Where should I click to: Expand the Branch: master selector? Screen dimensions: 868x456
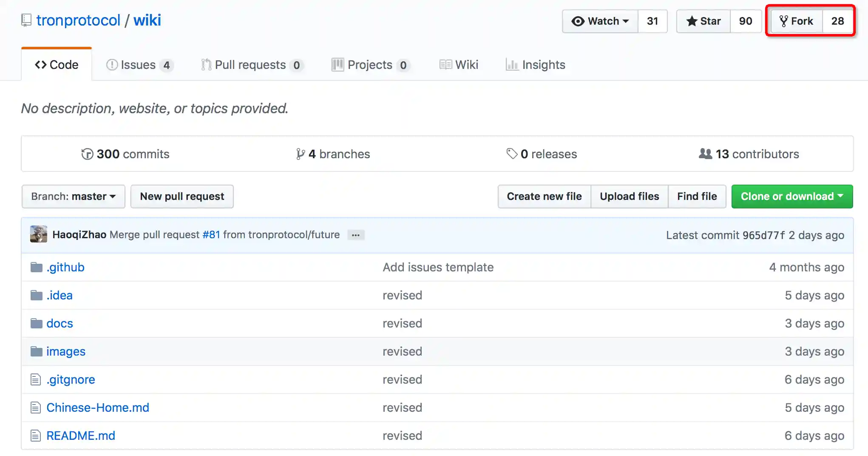73,197
